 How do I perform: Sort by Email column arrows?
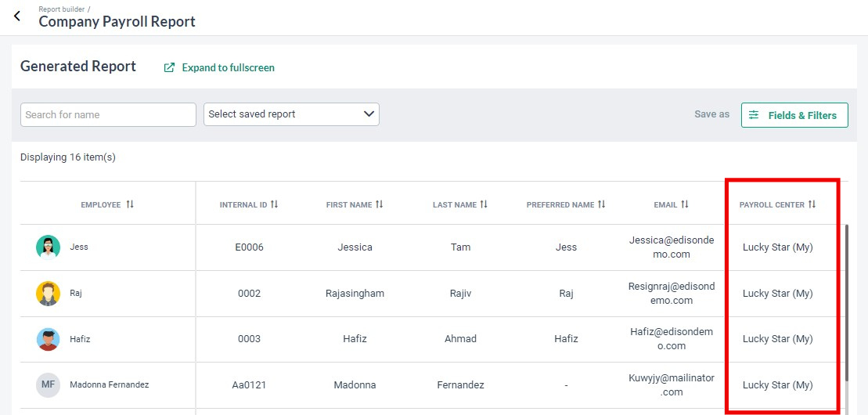pos(685,204)
